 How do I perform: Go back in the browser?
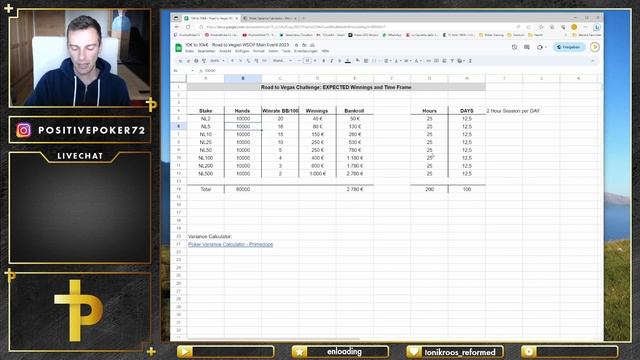coord(177,27)
